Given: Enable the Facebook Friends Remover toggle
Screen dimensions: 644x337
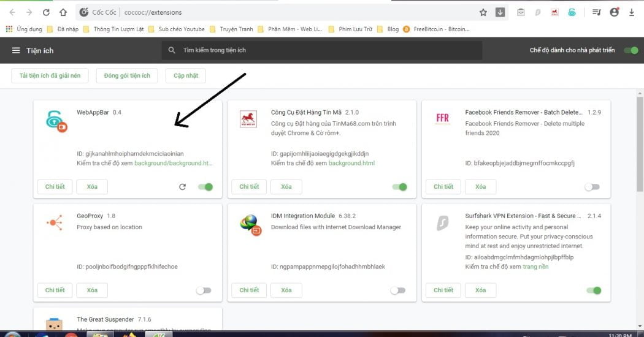Looking at the screenshot, I should [592, 187].
